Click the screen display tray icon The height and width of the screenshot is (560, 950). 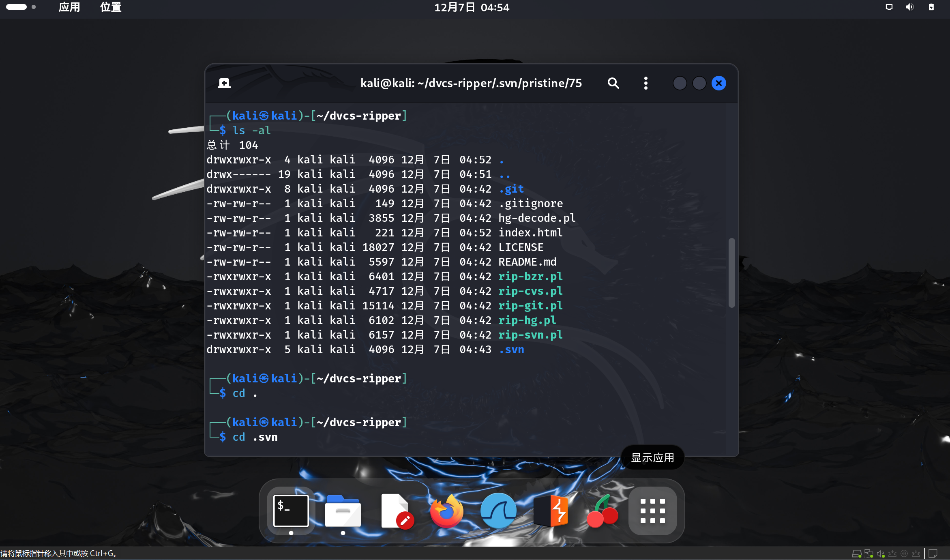(x=889, y=7)
